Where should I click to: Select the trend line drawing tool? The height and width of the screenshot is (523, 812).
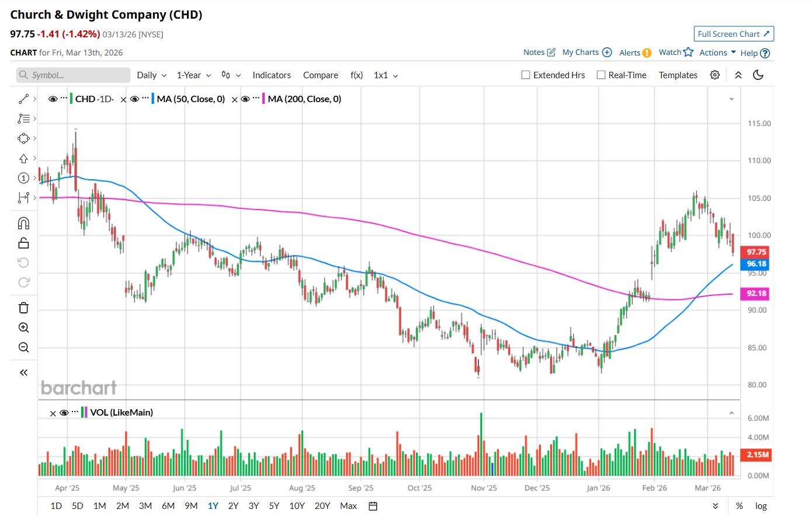coord(23,99)
